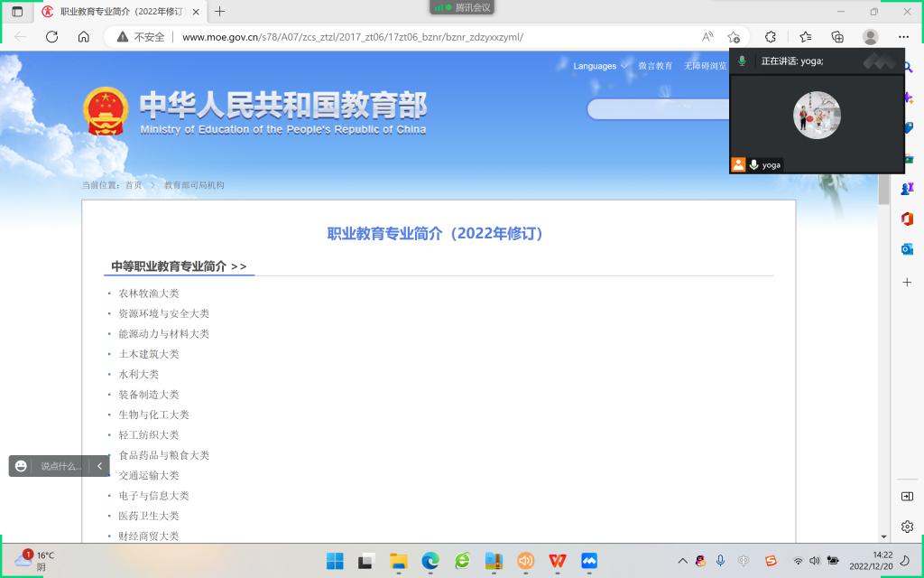Refresh the current web page
The width and height of the screenshot is (924, 578).
click(x=51, y=37)
